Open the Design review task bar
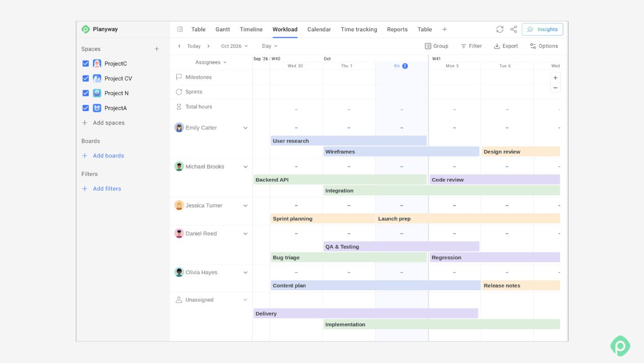This screenshot has height=363, width=644. coord(521,151)
